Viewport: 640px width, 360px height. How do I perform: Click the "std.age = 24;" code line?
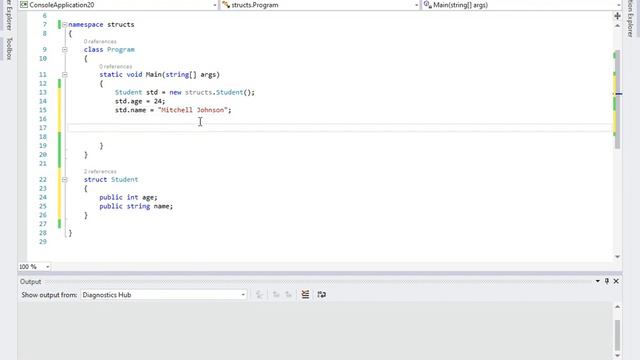click(x=140, y=101)
